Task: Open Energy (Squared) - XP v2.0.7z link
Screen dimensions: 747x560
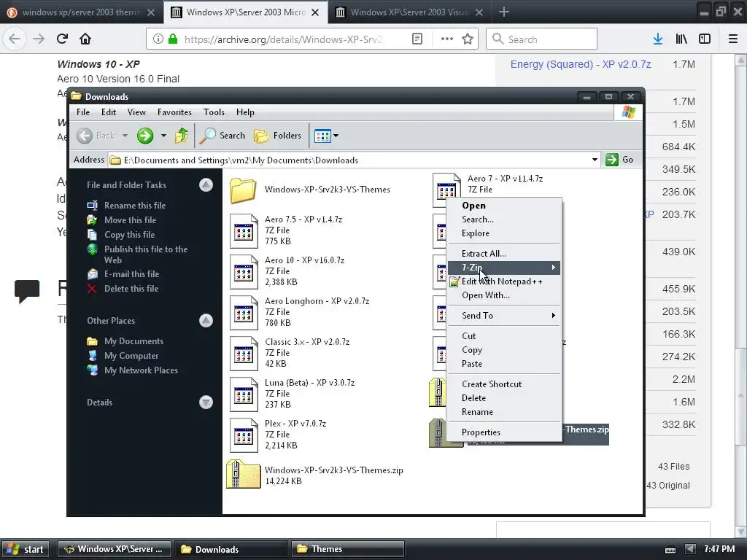Action: (580, 64)
